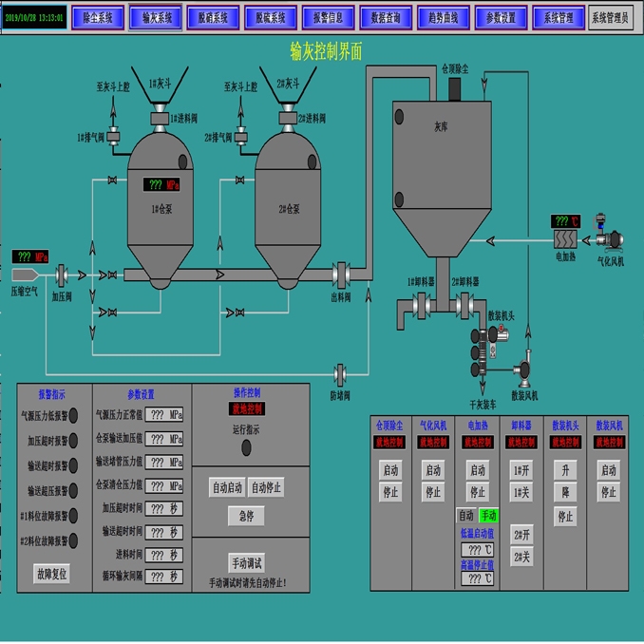Click the 电加热 heater icon
This screenshot has width=644, height=644.
coord(565,239)
